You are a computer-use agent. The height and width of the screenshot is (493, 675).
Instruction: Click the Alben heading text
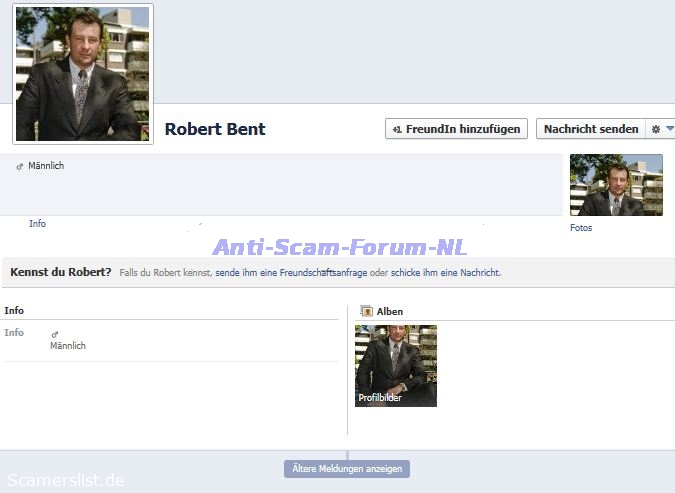390,312
